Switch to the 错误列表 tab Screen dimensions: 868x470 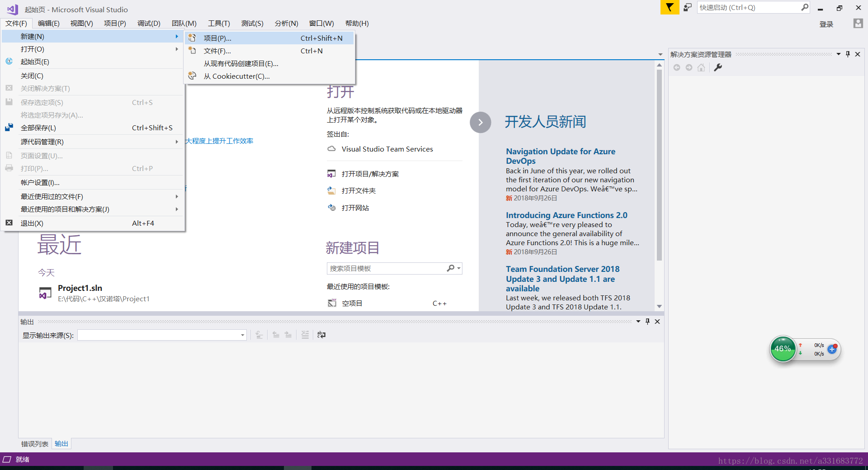click(35, 444)
